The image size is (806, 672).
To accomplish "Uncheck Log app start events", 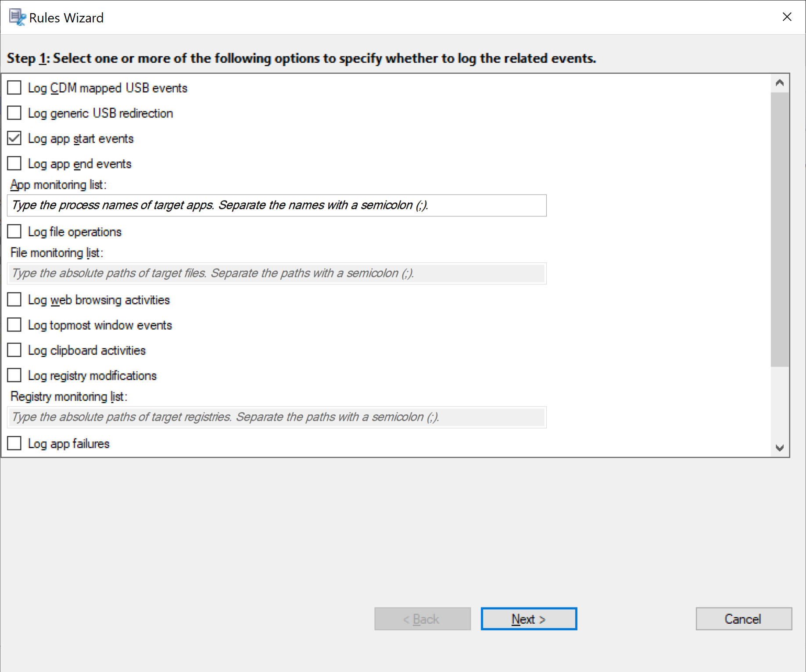I will 14,139.
